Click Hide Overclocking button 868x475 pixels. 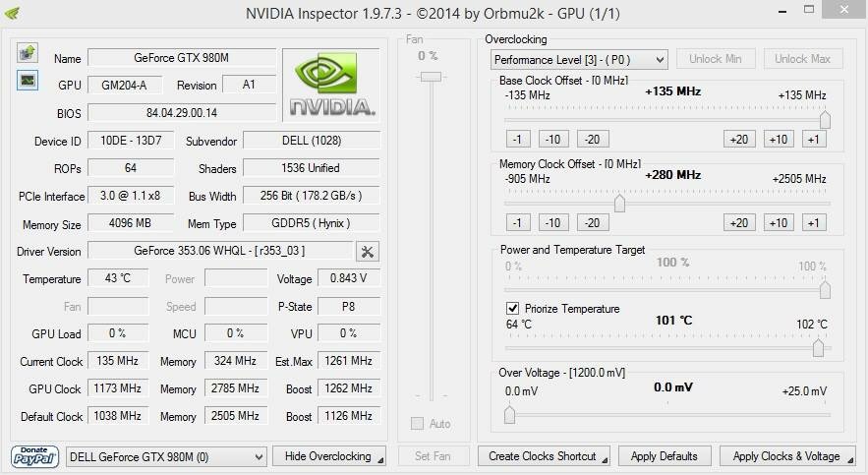point(329,456)
